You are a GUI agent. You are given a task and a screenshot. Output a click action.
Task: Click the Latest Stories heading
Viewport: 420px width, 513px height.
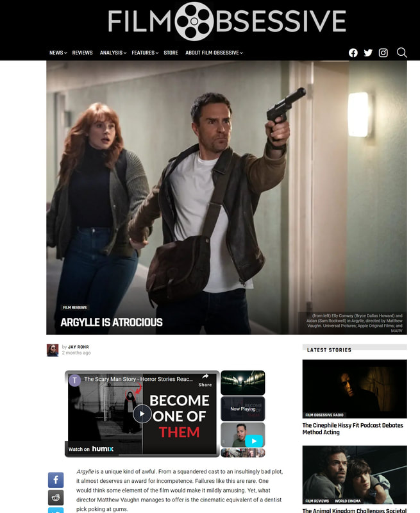[x=329, y=349]
